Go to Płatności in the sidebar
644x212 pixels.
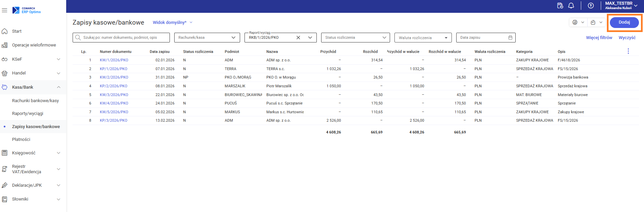tap(21, 140)
